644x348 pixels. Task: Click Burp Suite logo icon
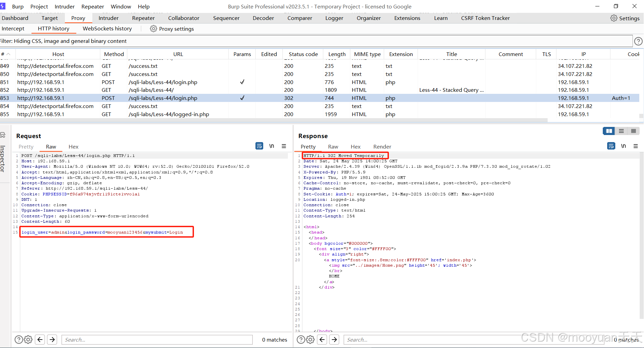click(3, 6)
